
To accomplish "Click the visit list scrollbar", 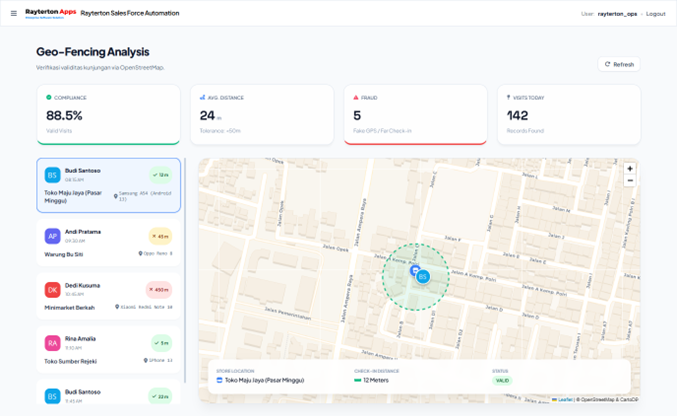I will pyautogui.click(x=185, y=270).
